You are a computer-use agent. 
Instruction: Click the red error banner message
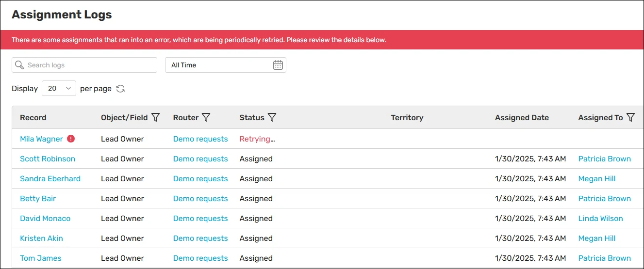(x=199, y=40)
